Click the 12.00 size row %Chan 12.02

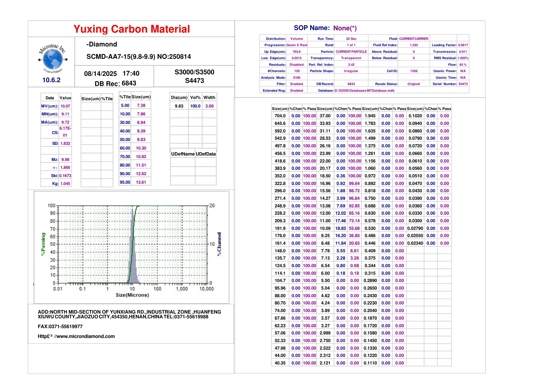point(341,213)
